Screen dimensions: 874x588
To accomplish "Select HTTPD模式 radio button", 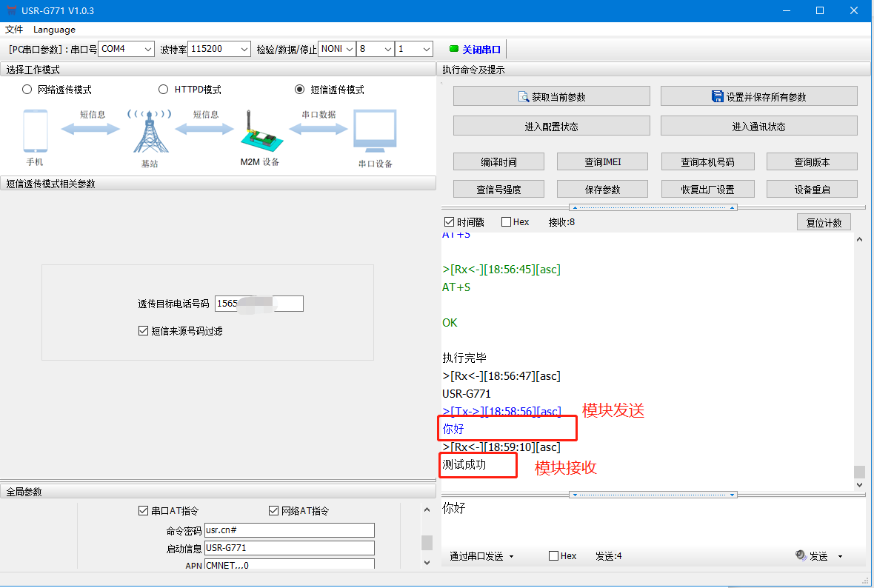I will tap(164, 90).
